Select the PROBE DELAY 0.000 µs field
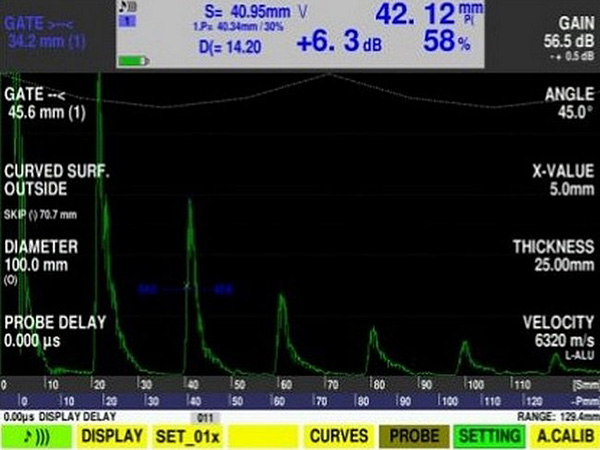The width and height of the screenshot is (600, 450). [55, 331]
